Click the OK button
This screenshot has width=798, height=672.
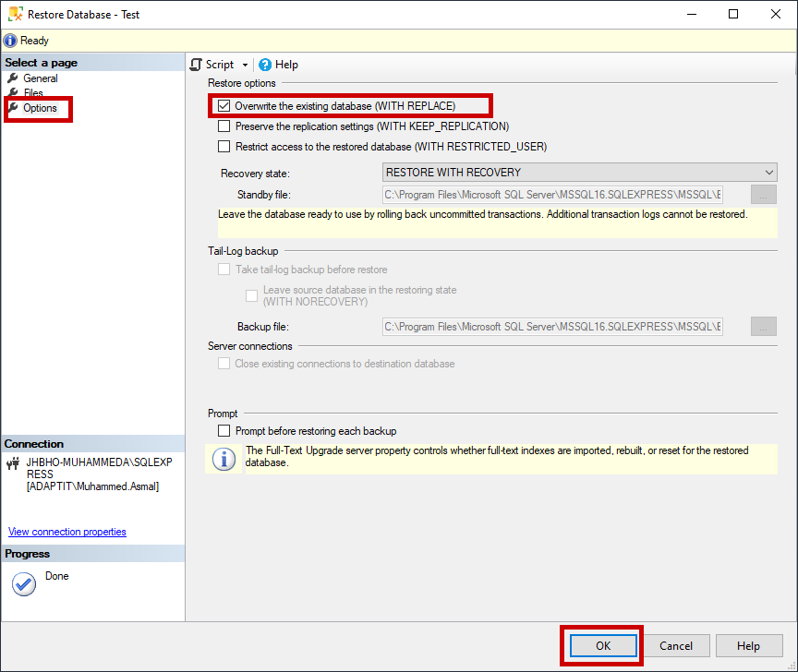tap(603, 645)
